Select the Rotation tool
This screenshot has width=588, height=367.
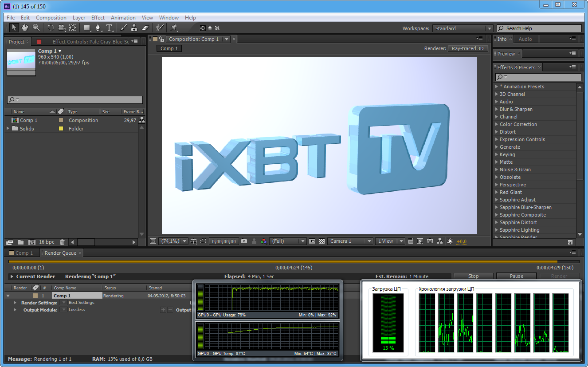point(50,28)
